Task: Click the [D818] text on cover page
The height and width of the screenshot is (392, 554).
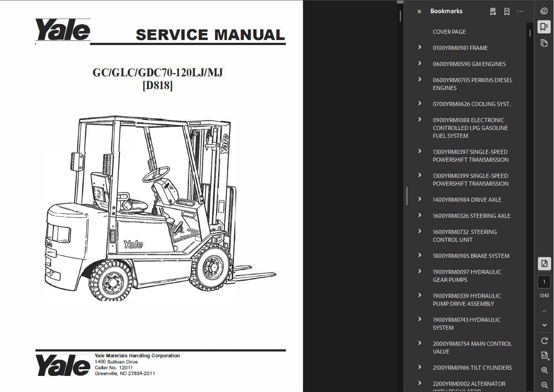Action: [157, 85]
